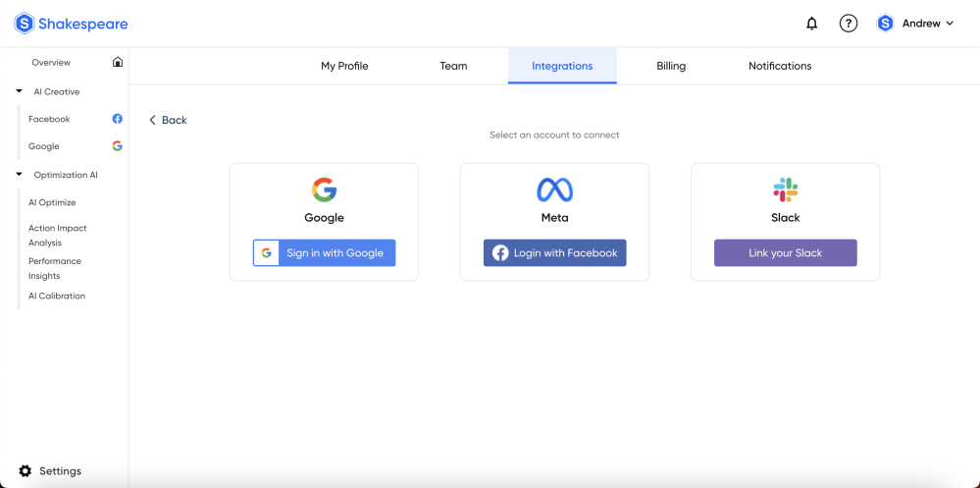This screenshot has height=488, width=980.
Task: Click the Google card title text
Action: tap(325, 218)
